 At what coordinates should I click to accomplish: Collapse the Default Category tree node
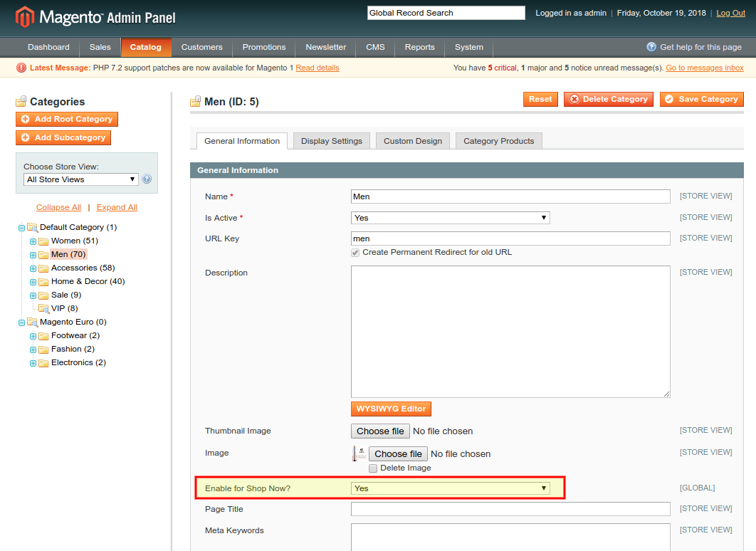[x=21, y=228]
